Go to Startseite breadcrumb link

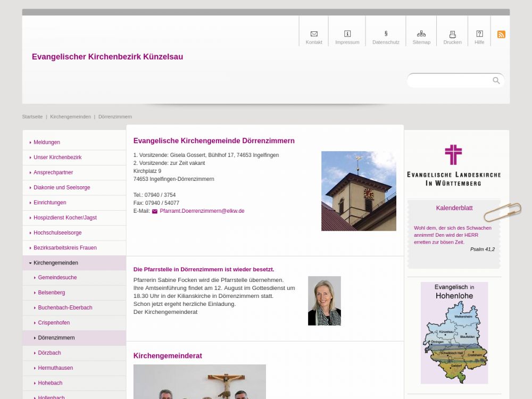32,117
